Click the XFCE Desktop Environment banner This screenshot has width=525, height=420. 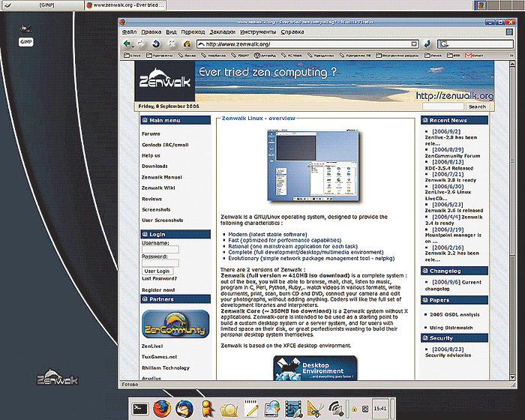pos(315,368)
